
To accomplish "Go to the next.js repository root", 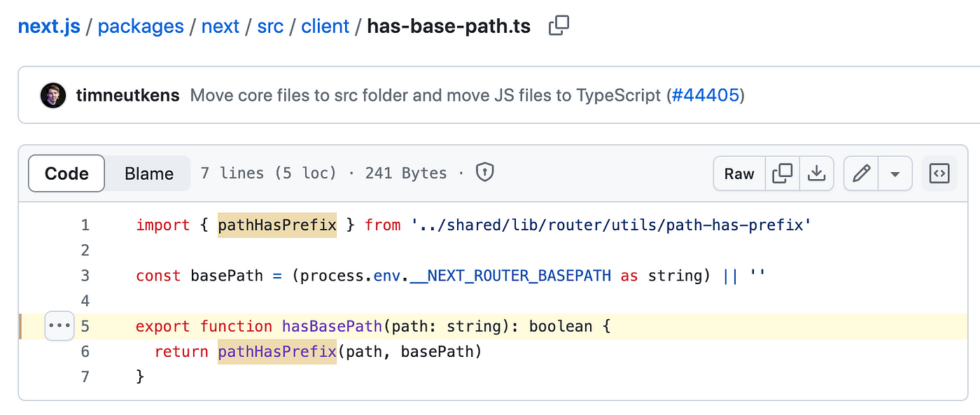I will tap(49, 27).
